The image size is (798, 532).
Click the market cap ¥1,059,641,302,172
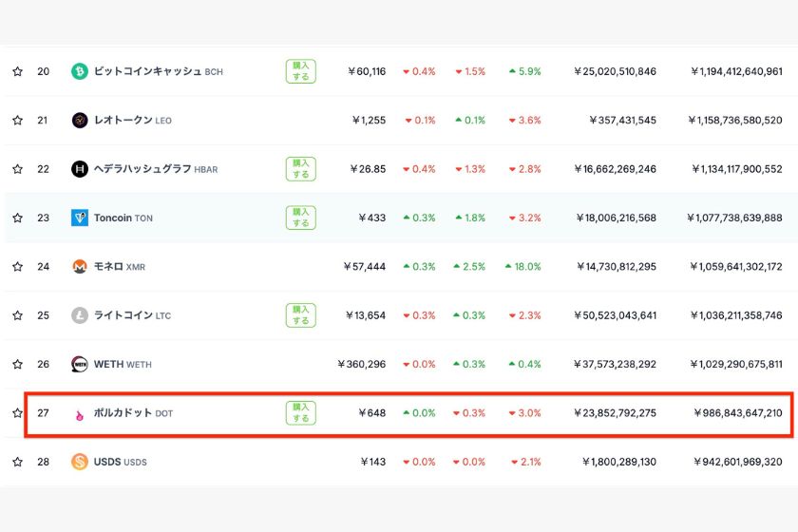click(x=736, y=267)
